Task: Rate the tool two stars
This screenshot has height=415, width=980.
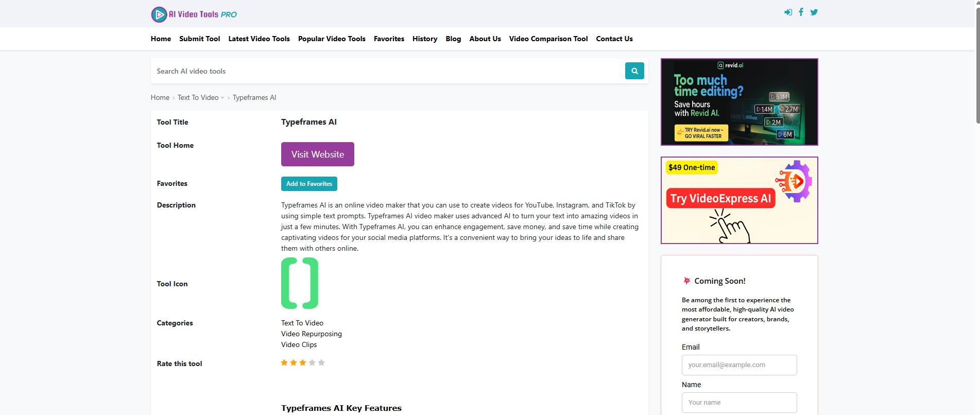Action: [x=294, y=362]
